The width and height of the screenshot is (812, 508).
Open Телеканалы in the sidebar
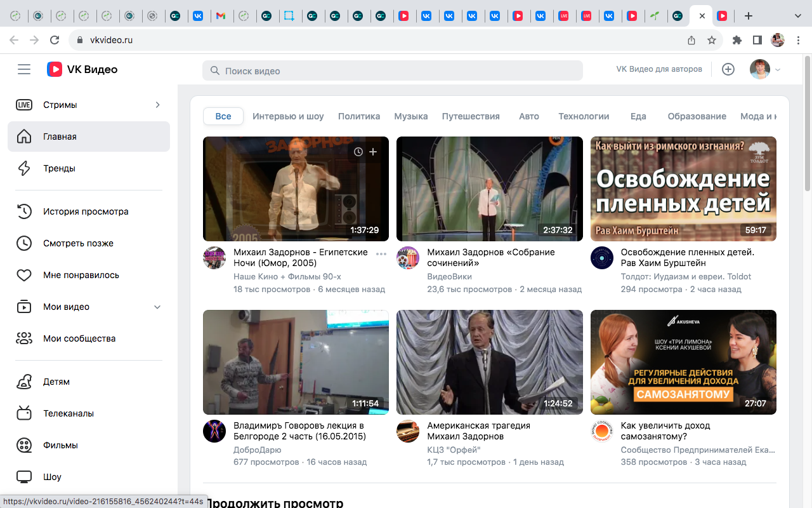coord(68,413)
